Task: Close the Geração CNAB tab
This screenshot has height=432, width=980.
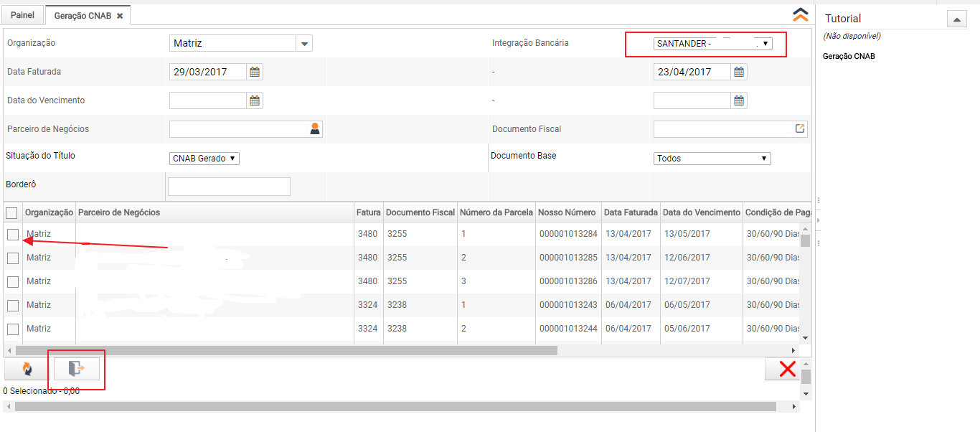Action: 120,16
